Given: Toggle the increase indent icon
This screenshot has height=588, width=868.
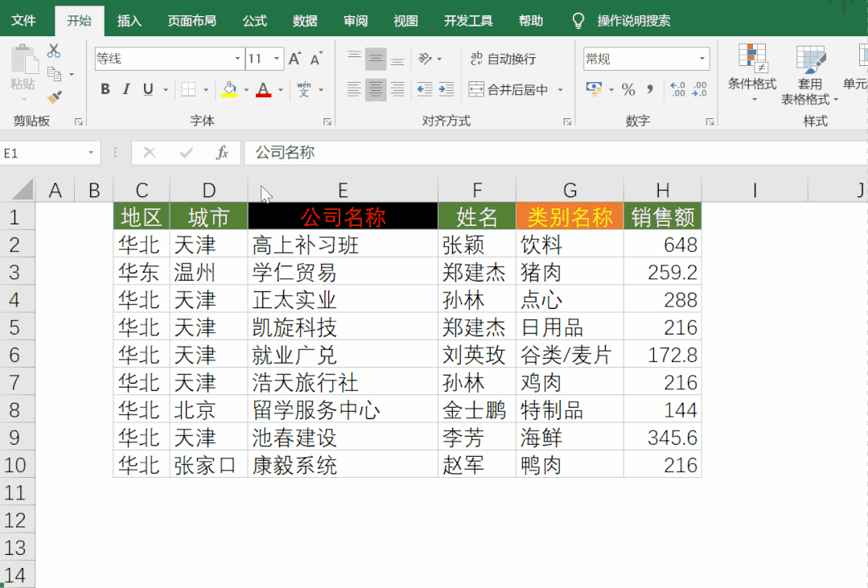Looking at the screenshot, I should tap(447, 90).
